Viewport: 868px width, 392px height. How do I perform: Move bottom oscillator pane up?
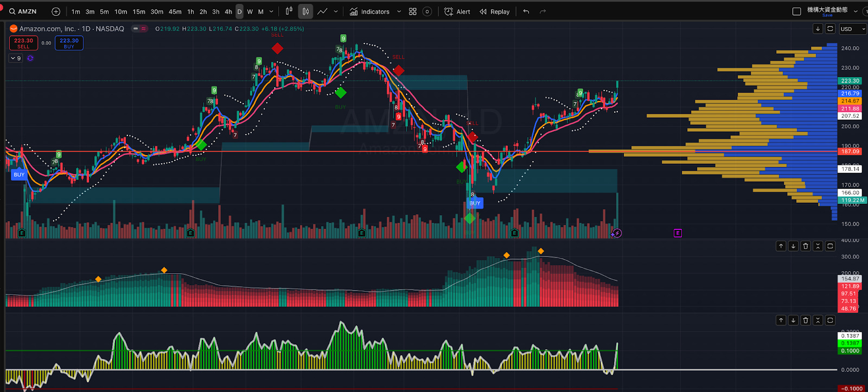781,320
